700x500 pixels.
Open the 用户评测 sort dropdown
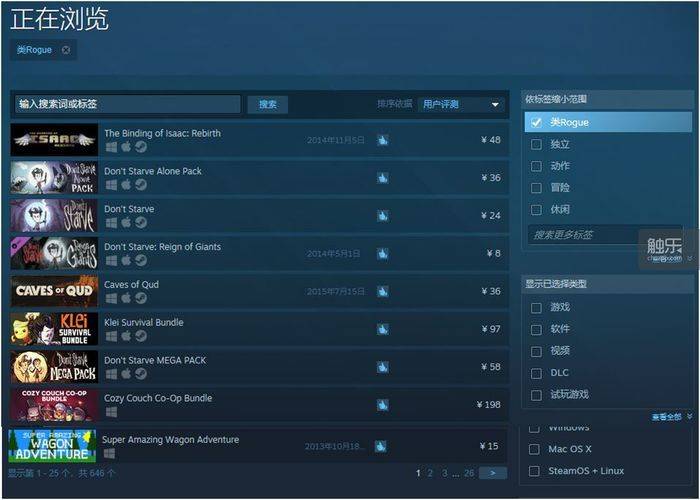[x=461, y=104]
